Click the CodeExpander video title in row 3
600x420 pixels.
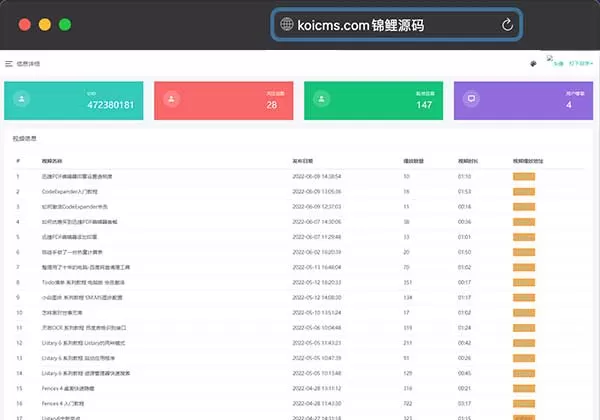click(75, 207)
